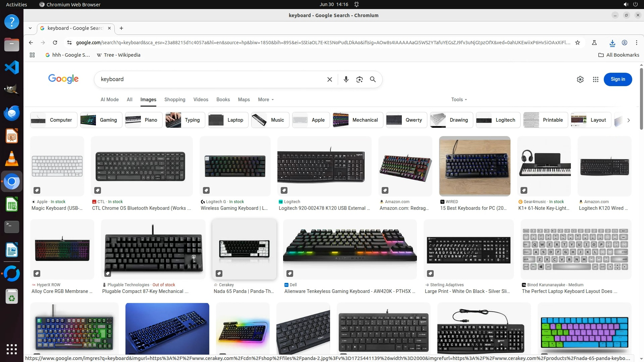
Task: Switch to the Shopping tab
Action: (x=175, y=100)
